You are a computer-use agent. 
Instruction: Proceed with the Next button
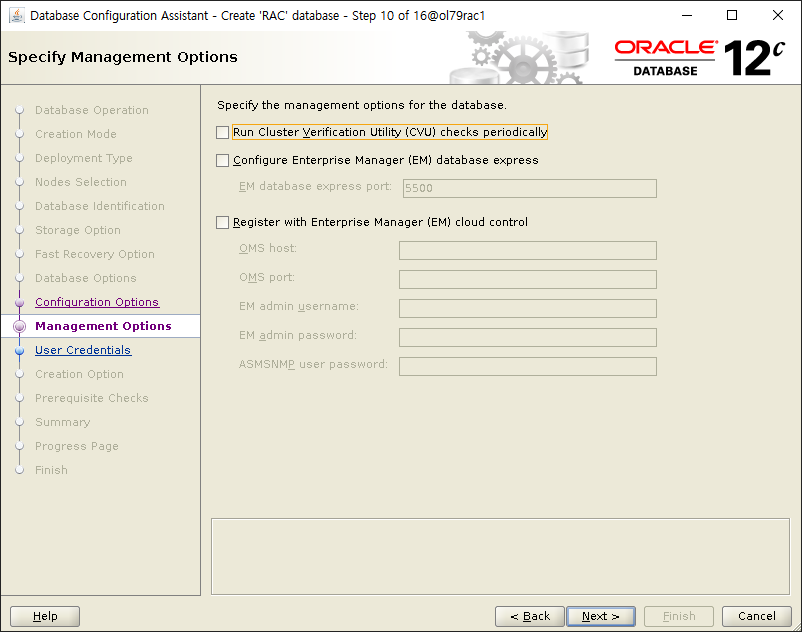pos(600,616)
